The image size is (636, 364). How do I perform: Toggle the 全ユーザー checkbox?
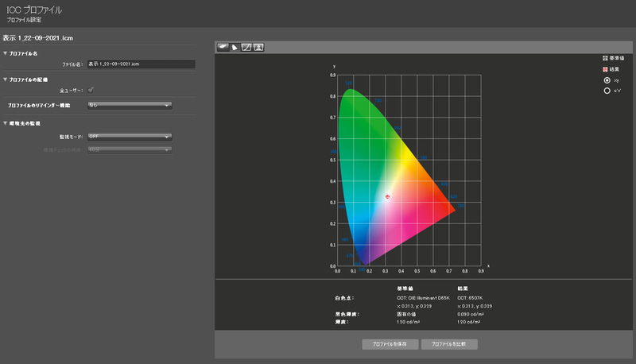(x=91, y=90)
